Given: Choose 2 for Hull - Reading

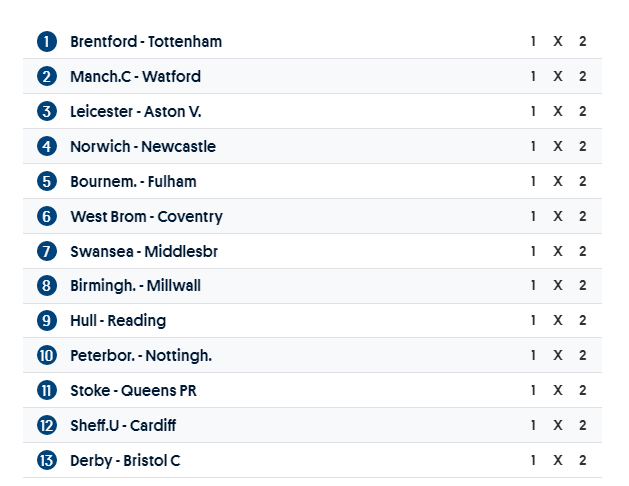Looking at the screenshot, I should click(x=582, y=321).
